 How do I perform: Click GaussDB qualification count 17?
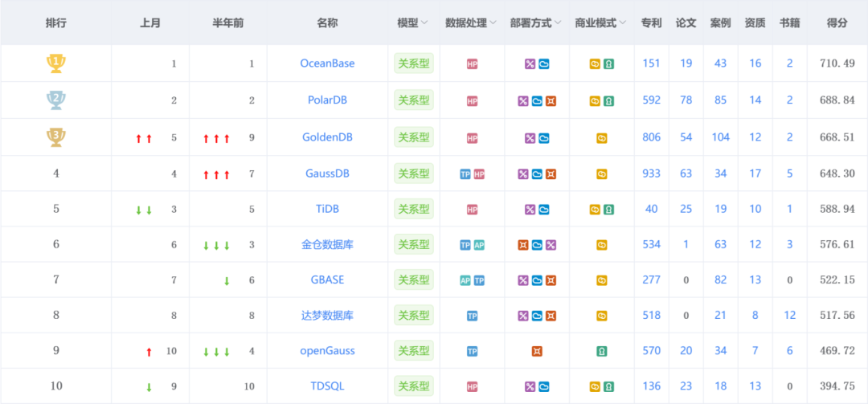tap(755, 173)
